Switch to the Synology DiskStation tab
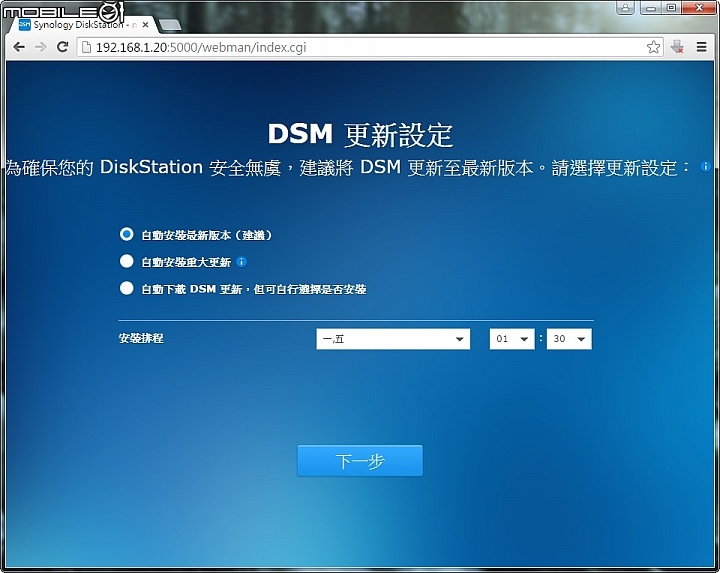The image size is (720, 573). (x=83, y=25)
